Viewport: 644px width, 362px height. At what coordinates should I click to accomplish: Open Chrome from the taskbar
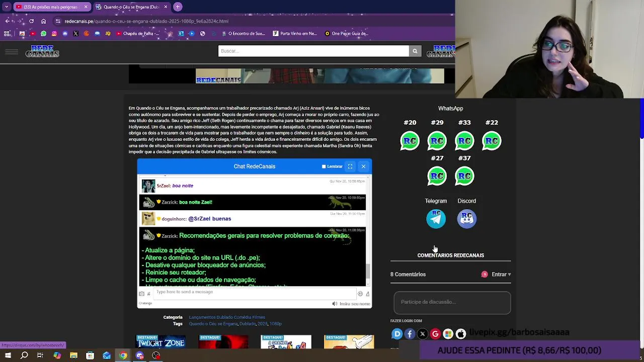123,355
